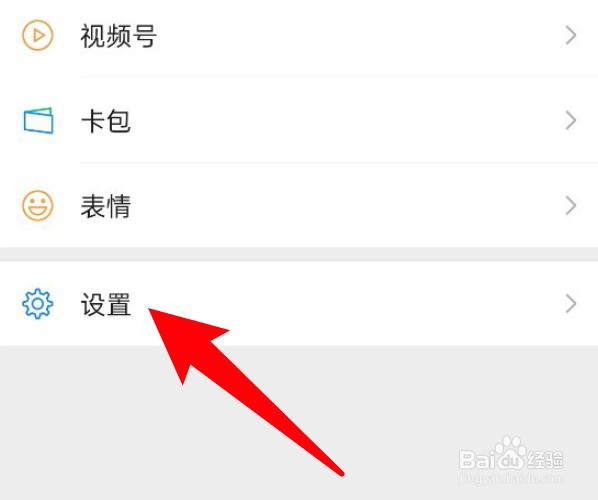This screenshot has width=598, height=500.
Task: Tap empty middle space of 卡包 row
Action: point(343,121)
